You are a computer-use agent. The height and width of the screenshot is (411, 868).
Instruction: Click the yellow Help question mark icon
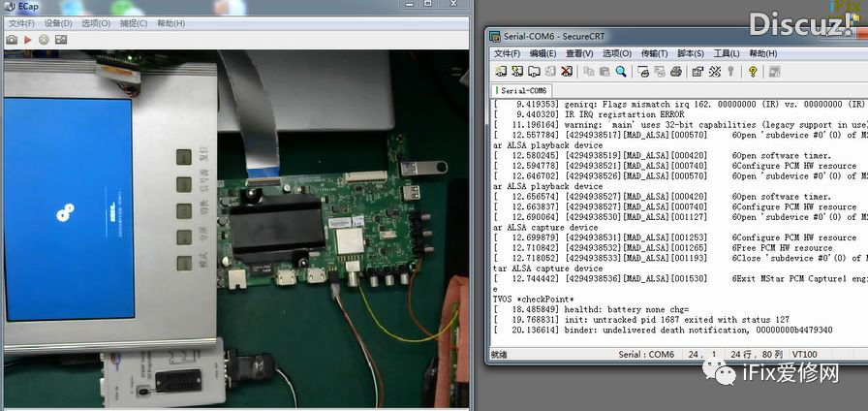753,72
